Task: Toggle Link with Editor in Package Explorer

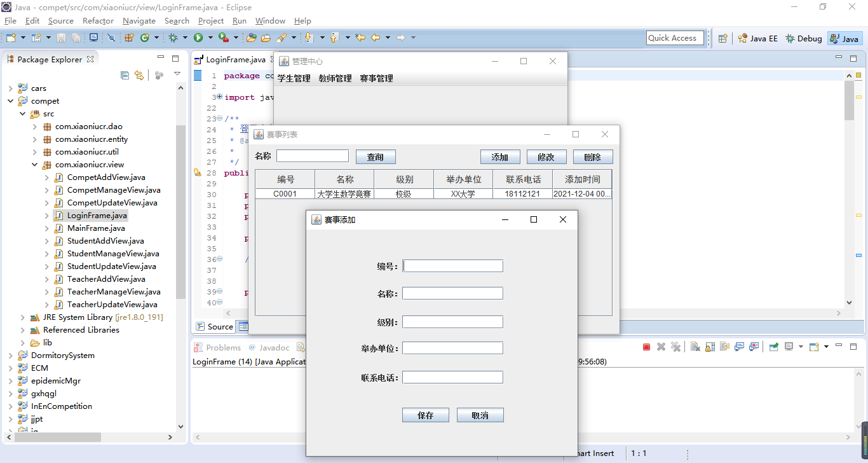Action: tap(139, 75)
